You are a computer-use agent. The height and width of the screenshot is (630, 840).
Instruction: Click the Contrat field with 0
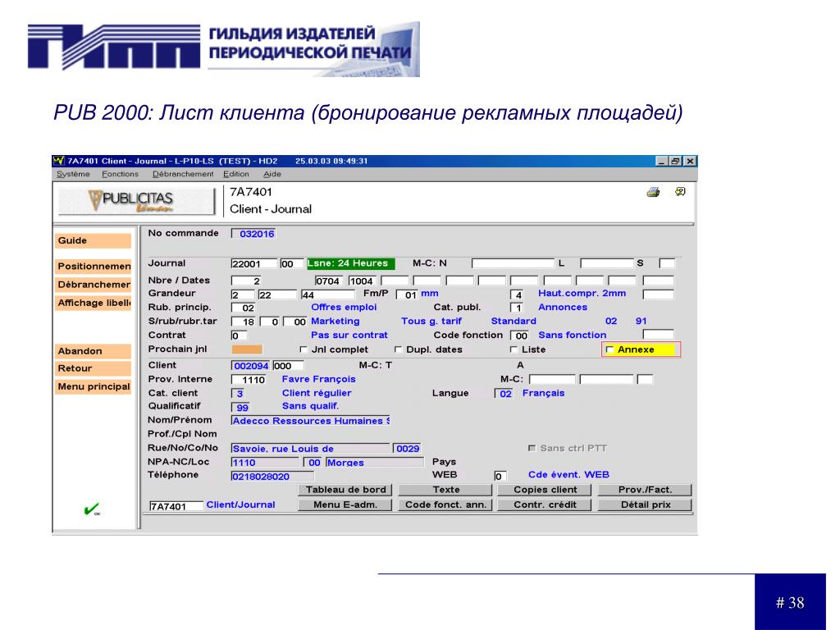[x=239, y=336]
